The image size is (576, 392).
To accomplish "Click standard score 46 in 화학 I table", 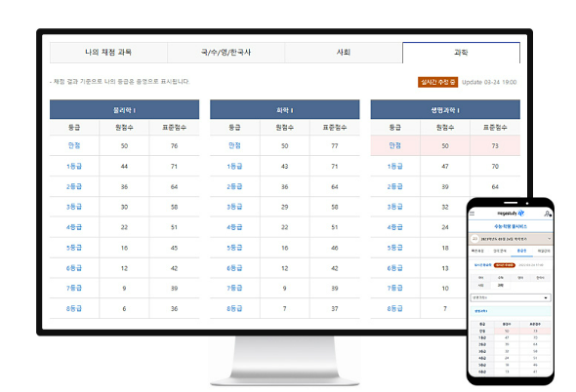I will (x=335, y=248).
